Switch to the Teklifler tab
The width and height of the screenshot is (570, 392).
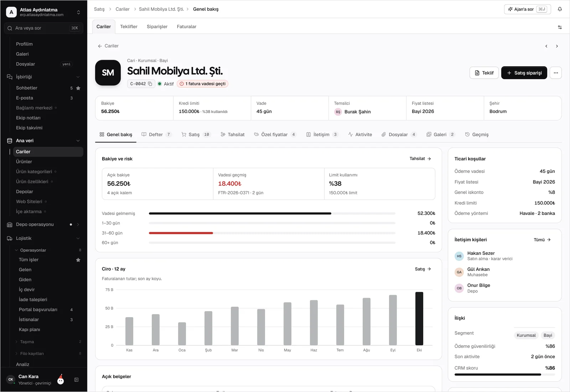pos(129,27)
